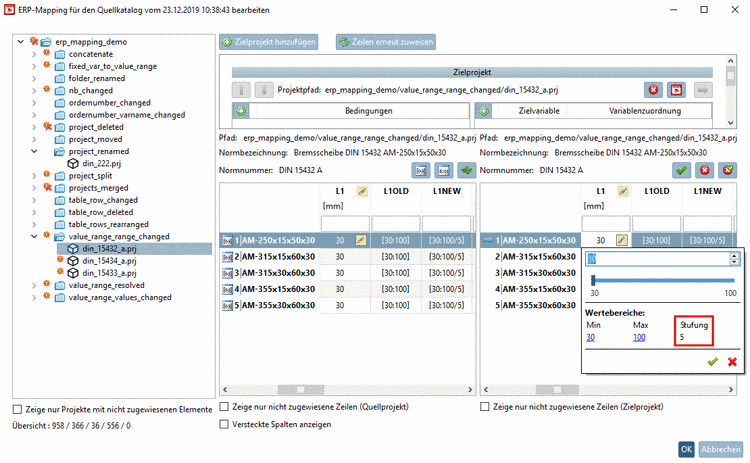Click pencil icon in source table L1 header
Screen dimensions: 750x463
coord(363,191)
